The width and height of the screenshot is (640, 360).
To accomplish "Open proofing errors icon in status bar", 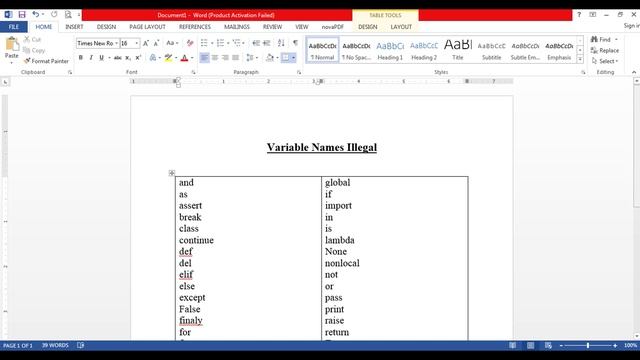I will click(80, 345).
